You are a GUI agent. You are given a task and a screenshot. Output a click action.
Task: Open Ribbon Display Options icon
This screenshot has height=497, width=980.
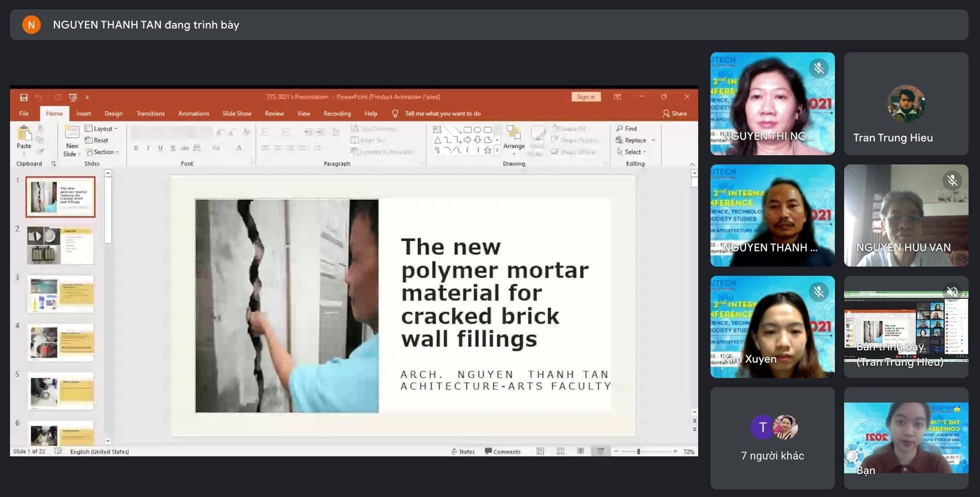(x=617, y=97)
